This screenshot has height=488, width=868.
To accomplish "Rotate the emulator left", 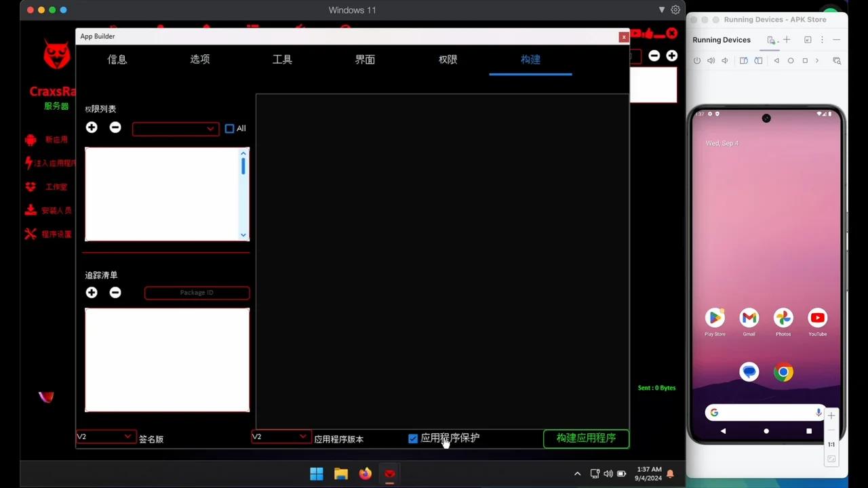I will click(744, 60).
